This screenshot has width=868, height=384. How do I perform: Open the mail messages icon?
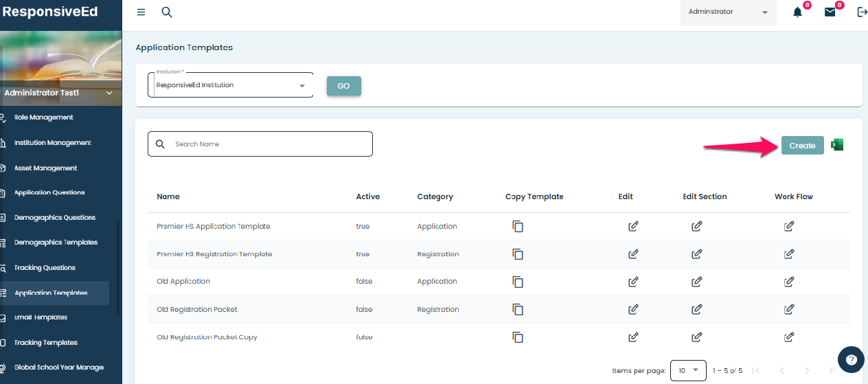tap(830, 12)
